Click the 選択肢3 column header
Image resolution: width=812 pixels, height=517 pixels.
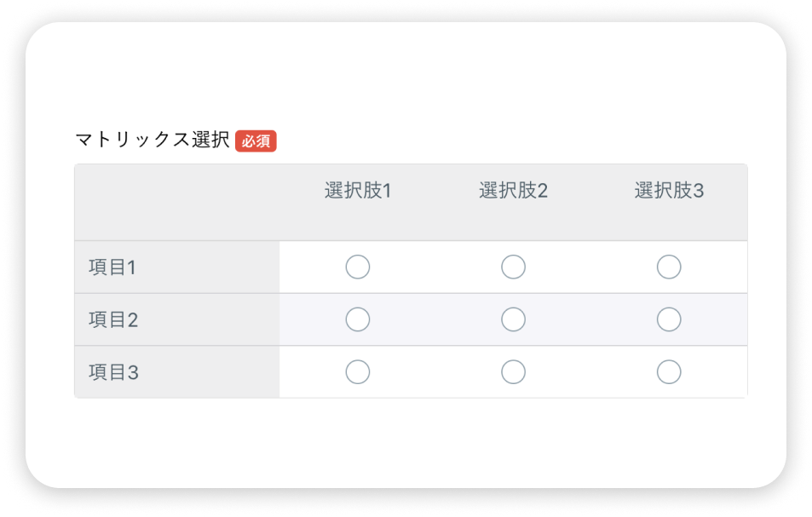tap(669, 191)
